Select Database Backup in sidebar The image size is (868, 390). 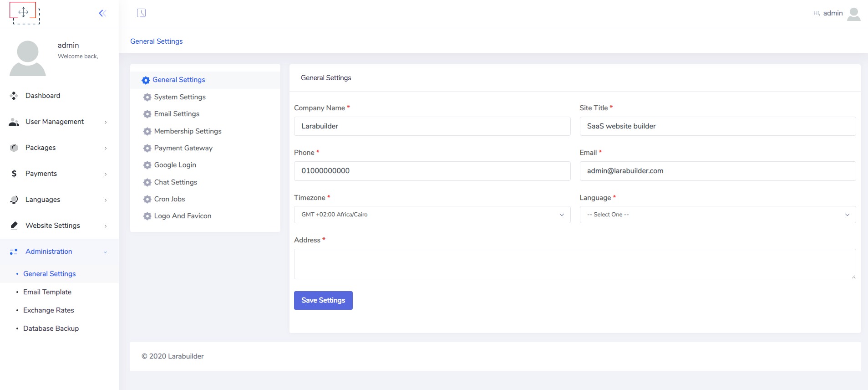point(51,328)
